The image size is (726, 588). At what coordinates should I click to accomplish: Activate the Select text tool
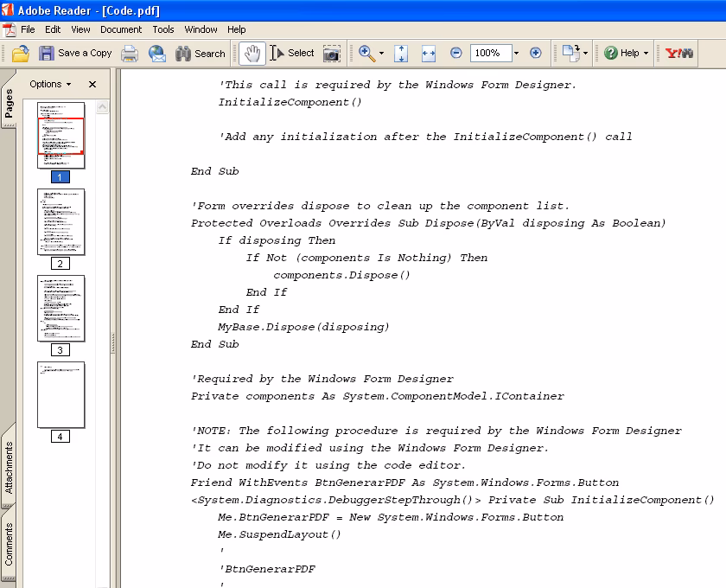(292, 54)
